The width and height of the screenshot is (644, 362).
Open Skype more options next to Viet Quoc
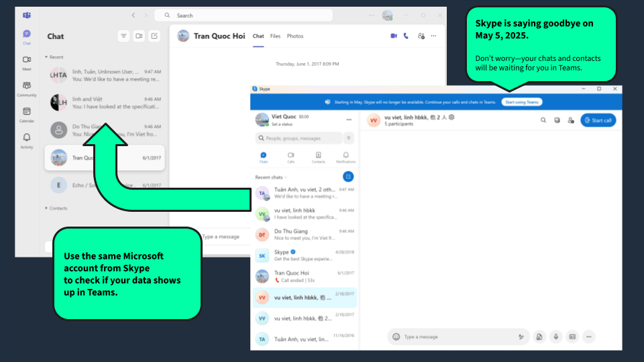349,120
